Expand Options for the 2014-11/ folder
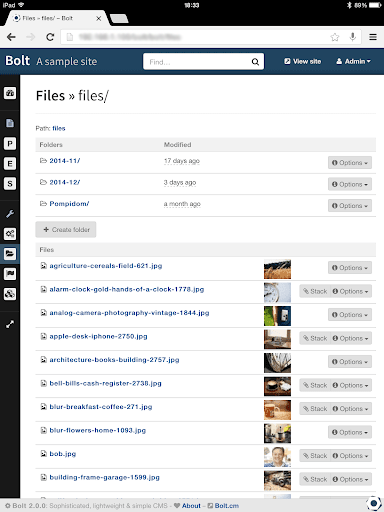This screenshot has height=512, width=384. [350, 163]
